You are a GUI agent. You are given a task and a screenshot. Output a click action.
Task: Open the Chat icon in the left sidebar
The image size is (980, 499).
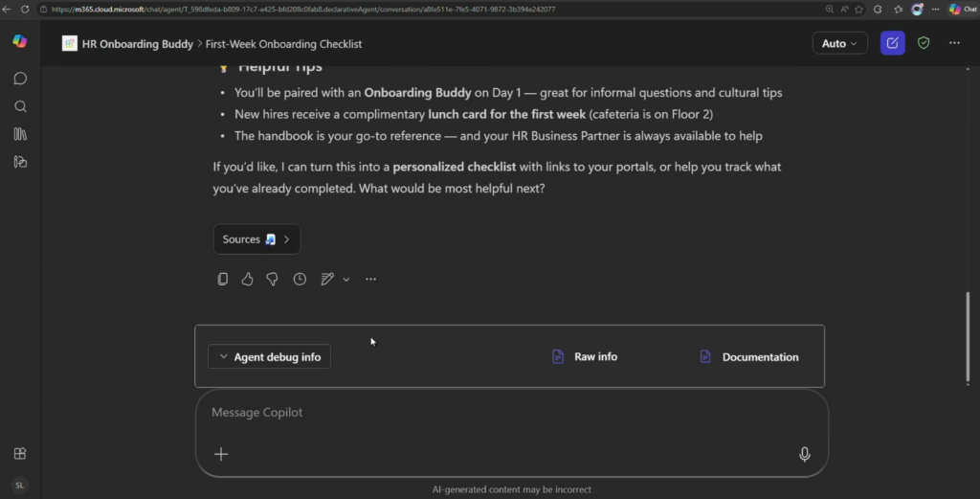tap(20, 79)
